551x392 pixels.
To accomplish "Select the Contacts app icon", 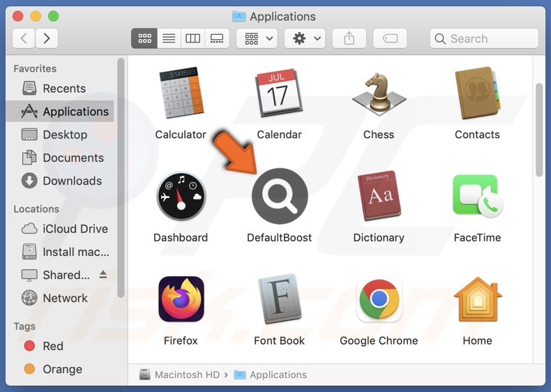I will pyautogui.click(x=477, y=93).
